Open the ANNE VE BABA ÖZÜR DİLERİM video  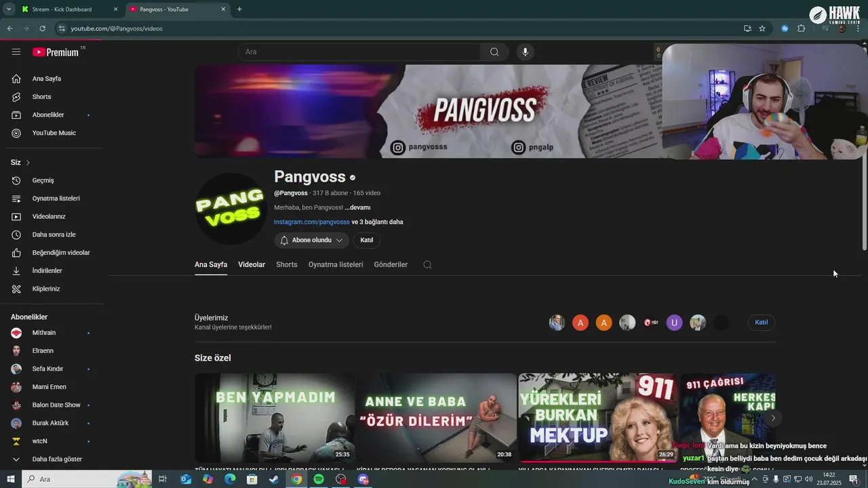(x=436, y=418)
